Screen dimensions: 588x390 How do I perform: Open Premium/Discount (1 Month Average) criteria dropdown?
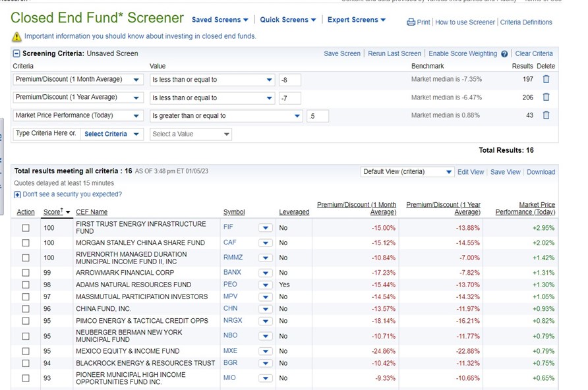[x=78, y=80]
